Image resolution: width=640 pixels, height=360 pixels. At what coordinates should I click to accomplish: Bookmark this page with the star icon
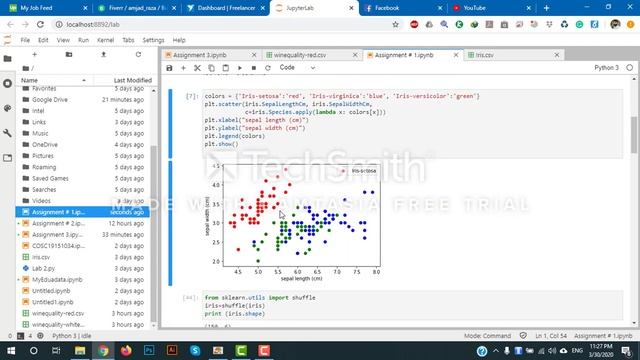[396, 24]
